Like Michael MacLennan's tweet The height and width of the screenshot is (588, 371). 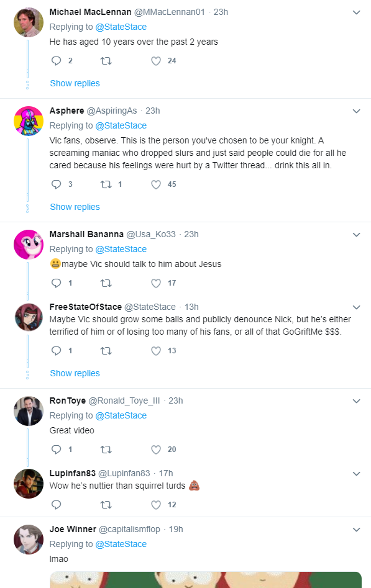coord(156,61)
